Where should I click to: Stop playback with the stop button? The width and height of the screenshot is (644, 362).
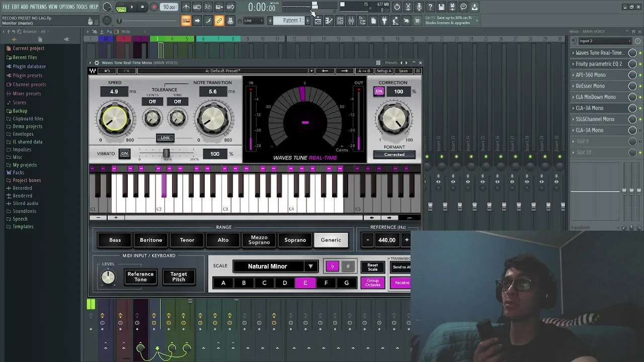tap(142, 7)
